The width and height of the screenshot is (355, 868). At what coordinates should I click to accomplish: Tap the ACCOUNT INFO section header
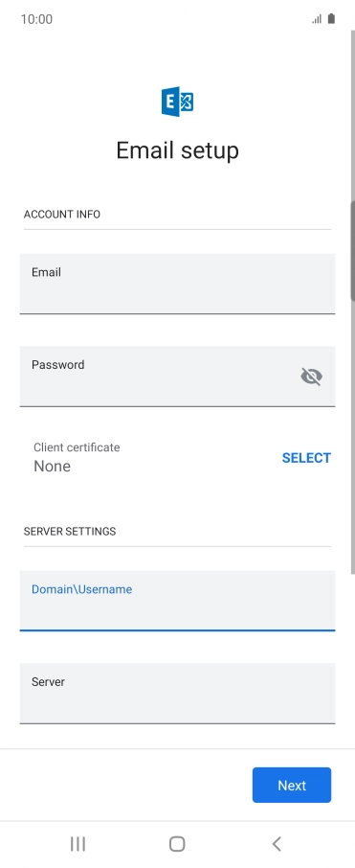tap(62, 215)
